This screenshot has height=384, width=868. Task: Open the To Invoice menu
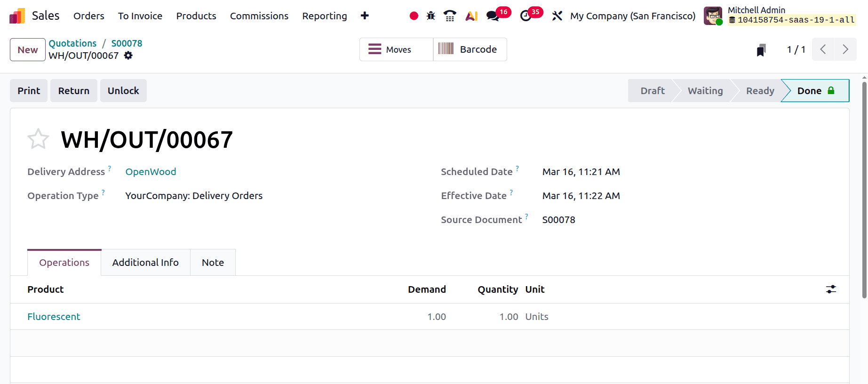(x=140, y=16)
